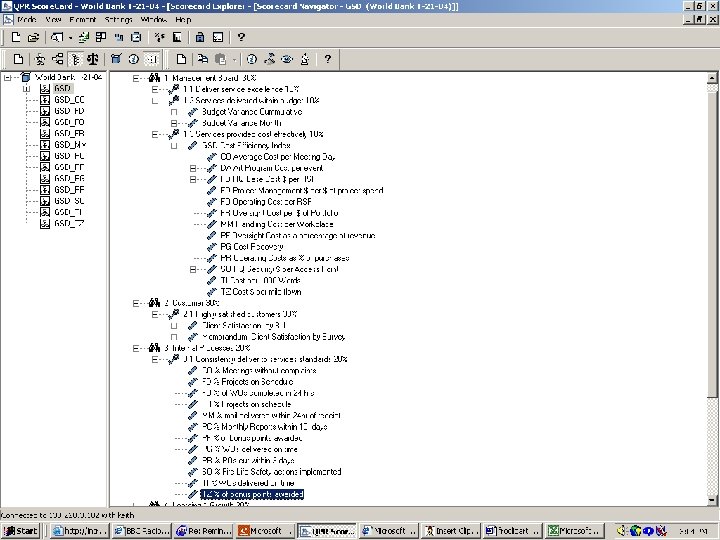This screenshot has height=540, width=720.
Task: Select GSD_CC scorecard in the left tree
Action: [68, 99]
